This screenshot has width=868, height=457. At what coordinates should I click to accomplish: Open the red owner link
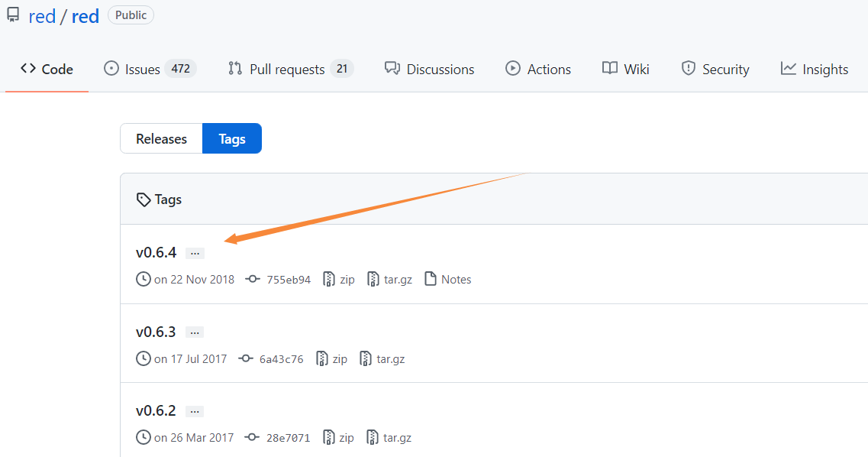point(42,16)
